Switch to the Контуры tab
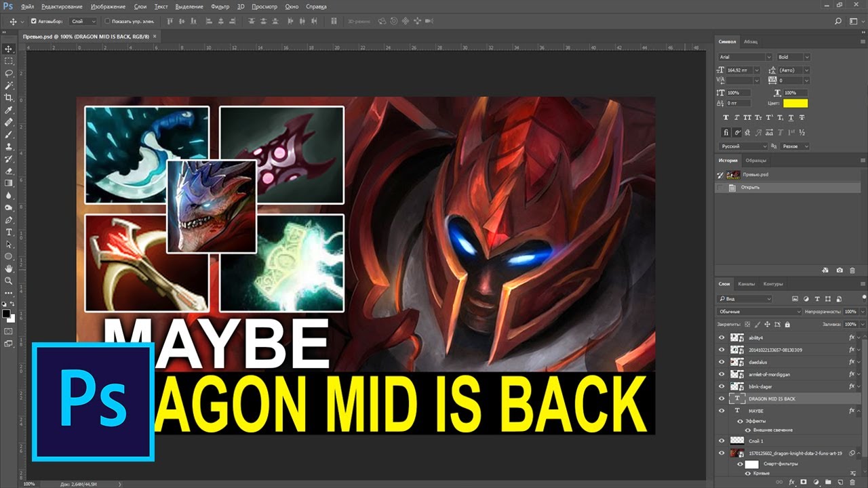 pyautogui.click(x=773, y=284)
